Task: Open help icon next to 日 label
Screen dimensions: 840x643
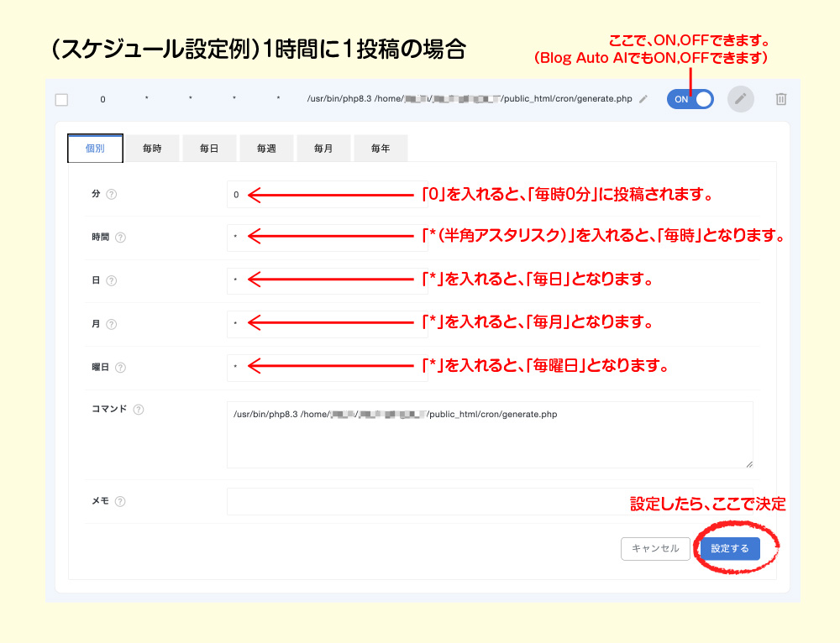Action: 112,280
